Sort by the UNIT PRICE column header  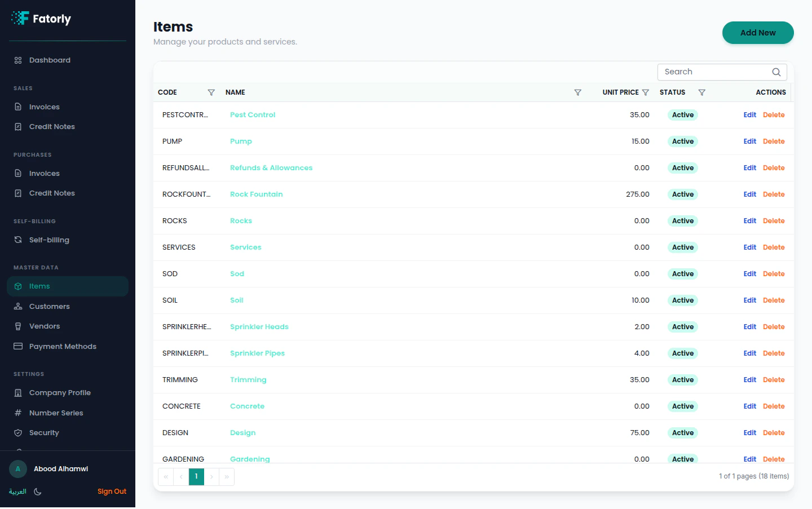620,92
